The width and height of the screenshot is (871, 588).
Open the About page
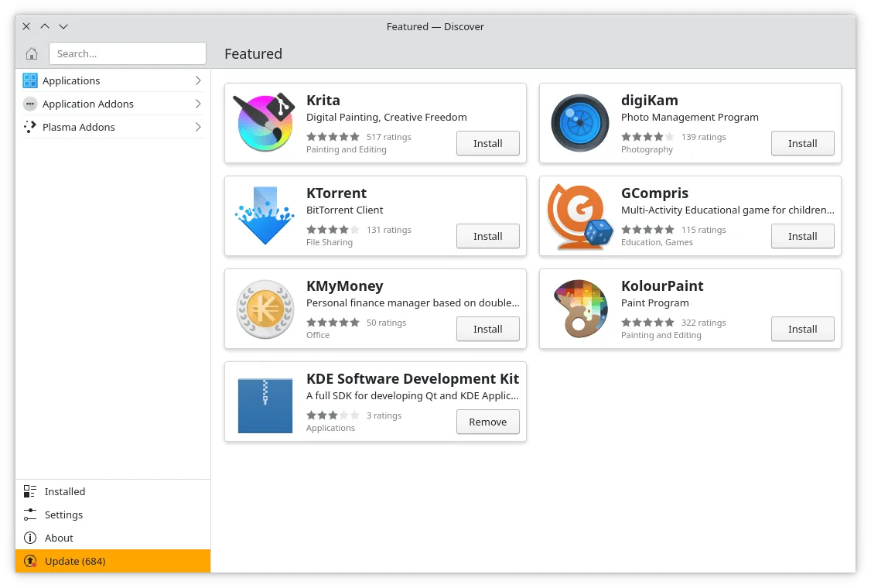coord(58,538)
